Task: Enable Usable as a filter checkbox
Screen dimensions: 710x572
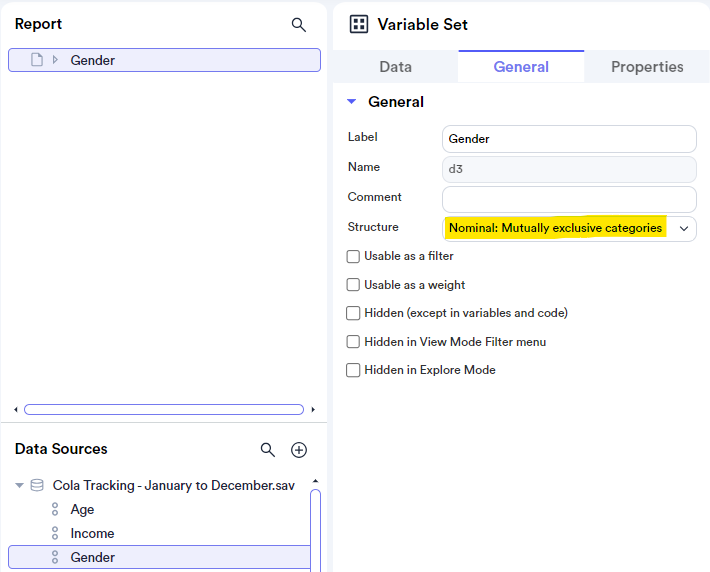Action: [353, 256]
